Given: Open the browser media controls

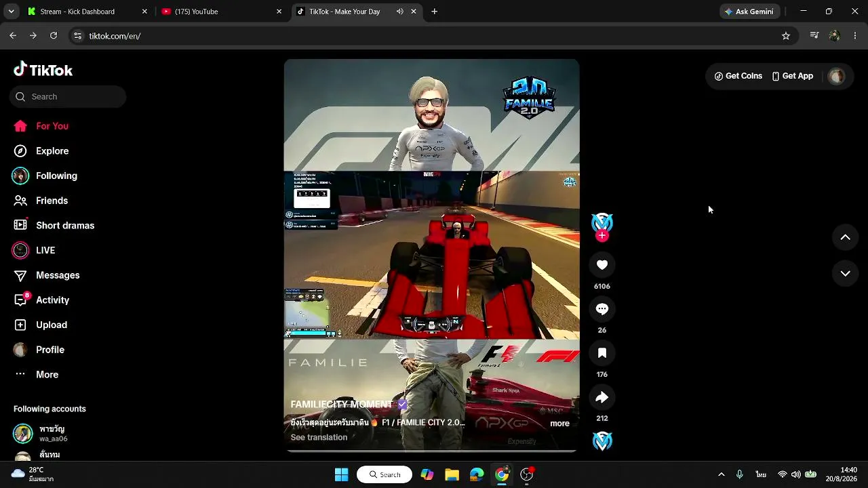Looking at the screenshot, I should coord(814,36).
